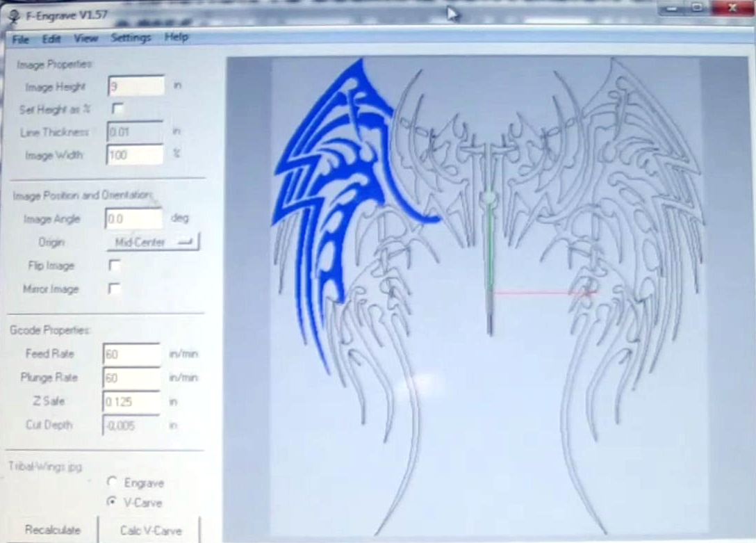The width and height of the screenshot is (756, 543).
Task: Click the F-Engrave app icon in title bar
Action: 13,13
